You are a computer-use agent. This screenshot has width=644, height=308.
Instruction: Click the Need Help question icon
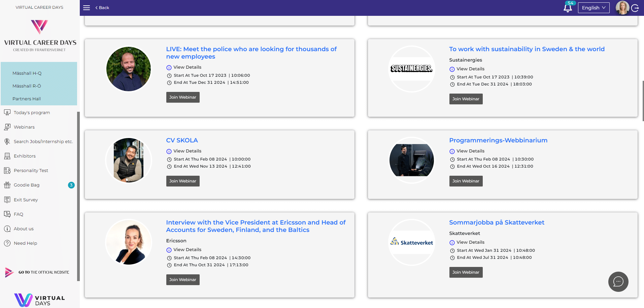click(x=7, y=243)
